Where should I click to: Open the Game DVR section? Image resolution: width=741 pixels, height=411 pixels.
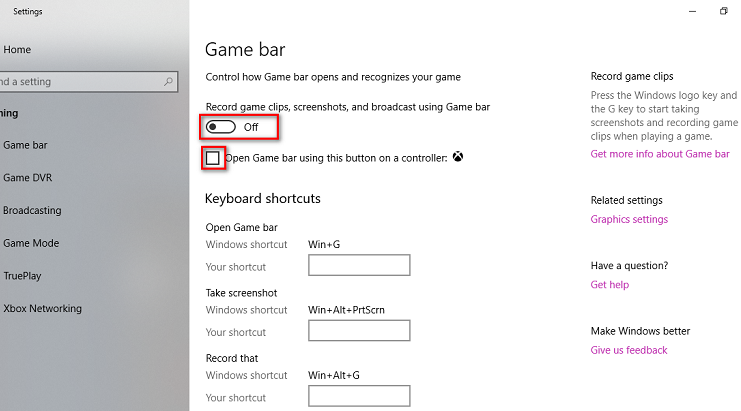27,178
